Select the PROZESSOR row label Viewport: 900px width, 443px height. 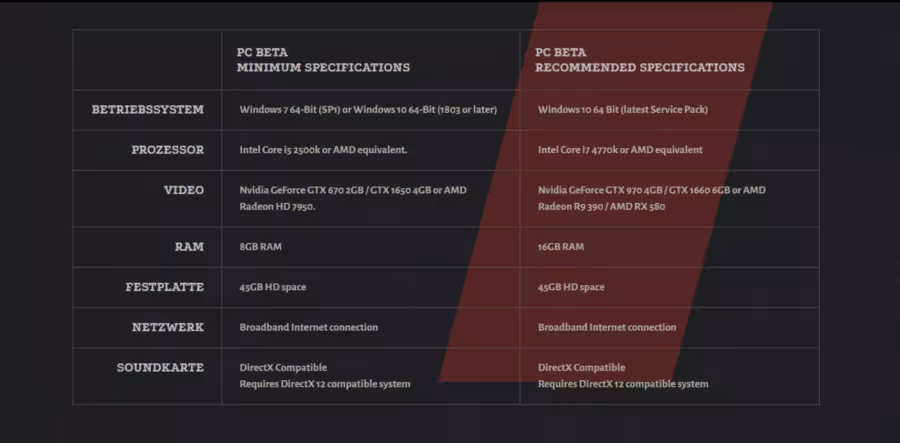(168, 150)
